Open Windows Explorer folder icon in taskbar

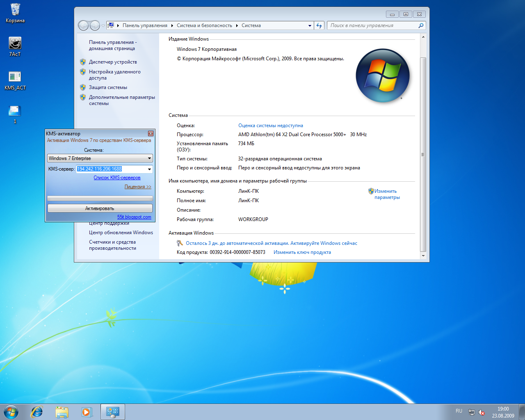62,412
